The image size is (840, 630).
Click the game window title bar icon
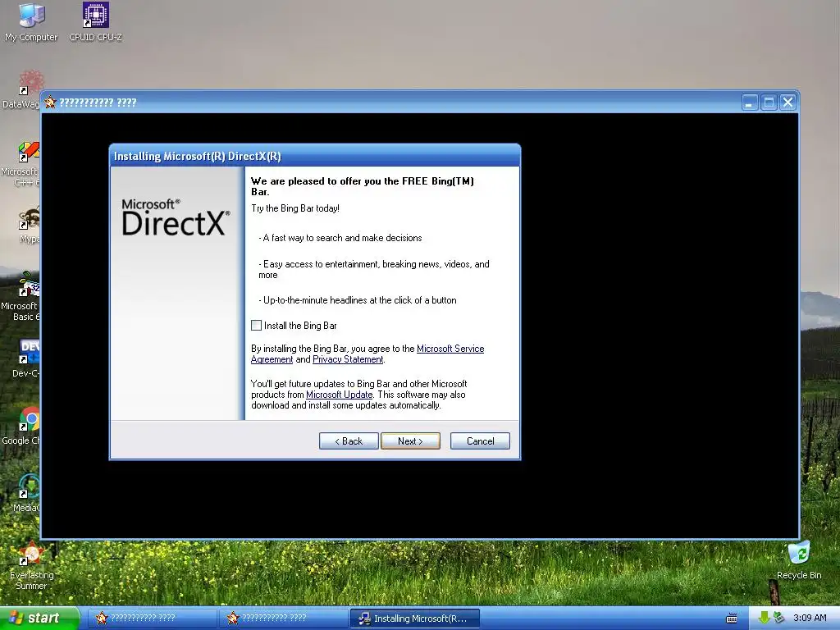tap(50, 103)
